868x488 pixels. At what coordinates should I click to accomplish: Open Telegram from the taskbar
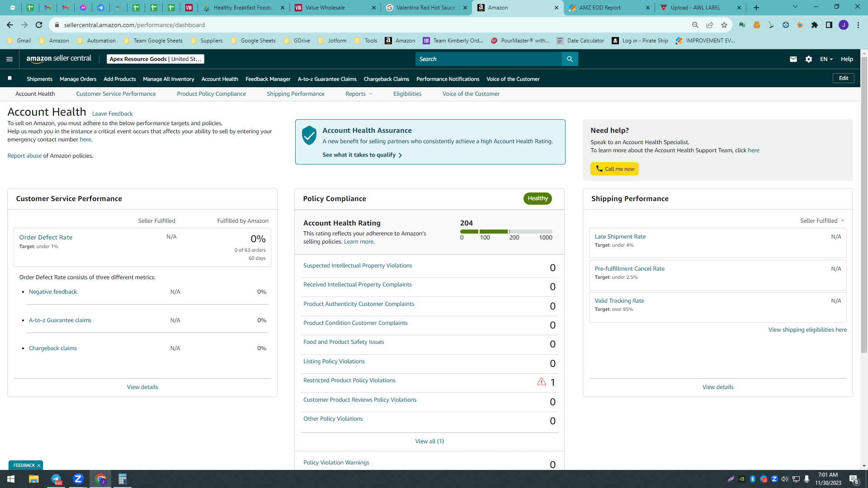point(56,479)
